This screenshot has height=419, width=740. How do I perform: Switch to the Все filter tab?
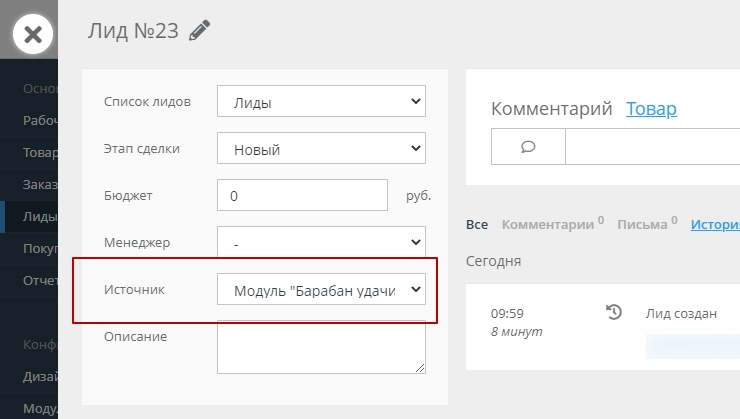pos(477,225)
